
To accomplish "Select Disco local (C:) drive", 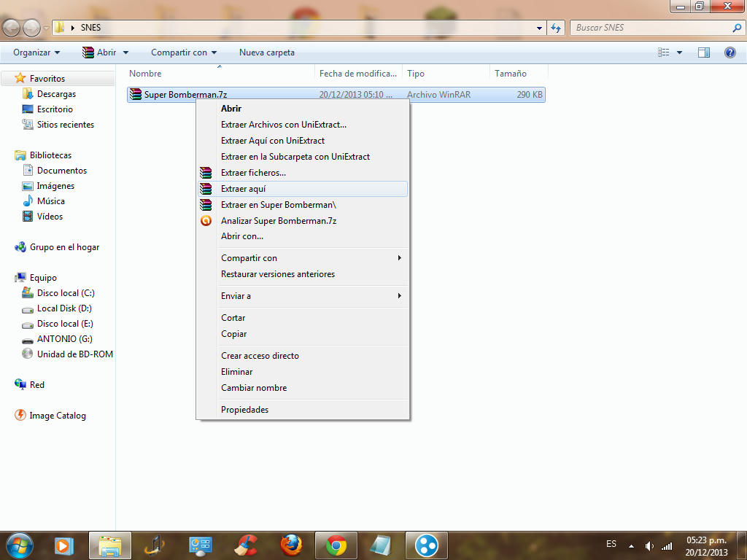I will point(66,293).
